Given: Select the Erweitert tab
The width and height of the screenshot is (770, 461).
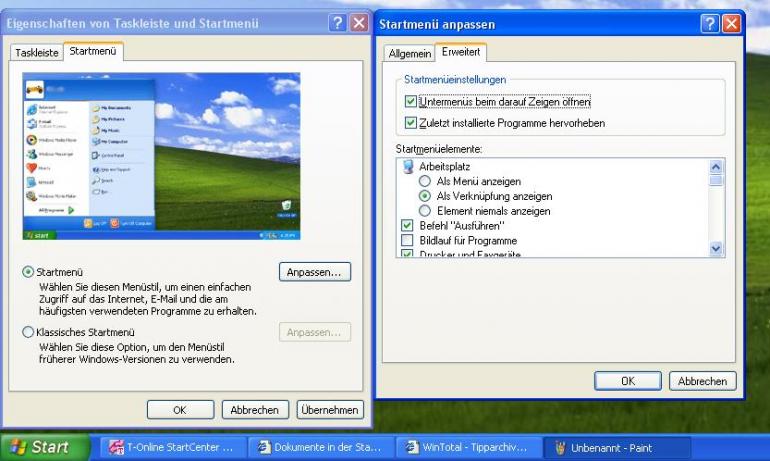Looking at the screenshot, I should click(x=461, y=52).
